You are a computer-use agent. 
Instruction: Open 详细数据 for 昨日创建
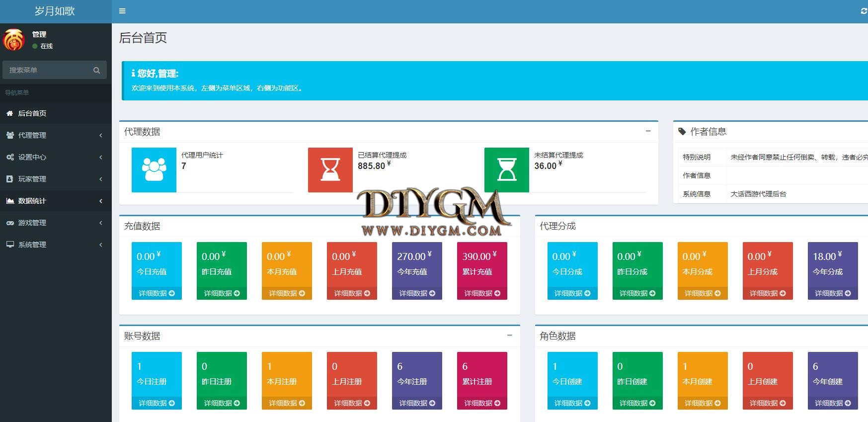637,403
